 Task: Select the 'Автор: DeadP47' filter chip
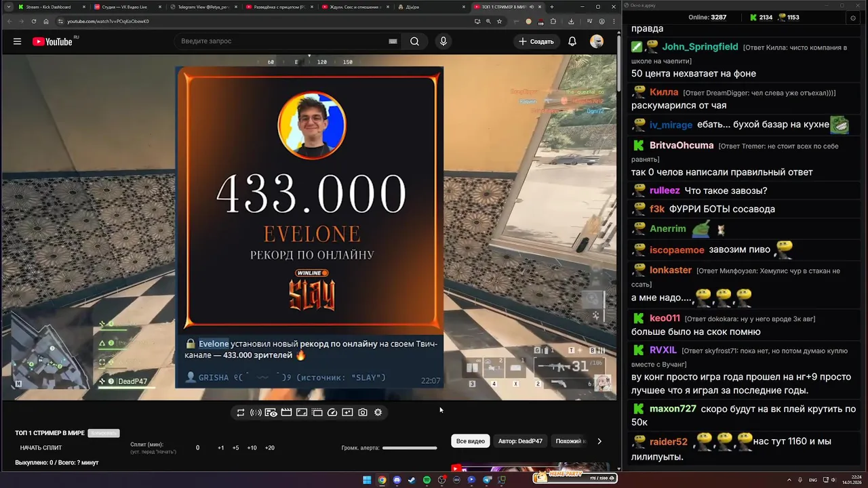pos(520,441)
